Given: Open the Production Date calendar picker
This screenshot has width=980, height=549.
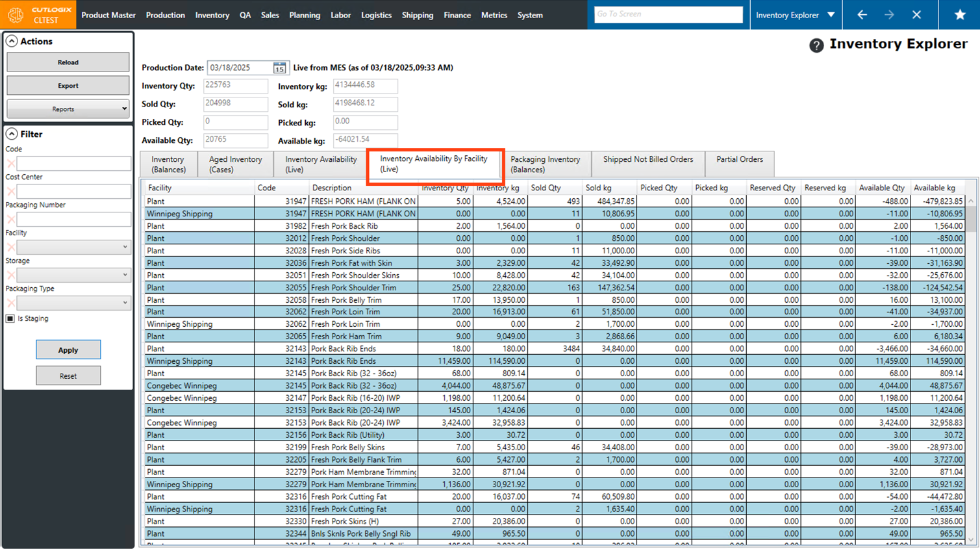Looking at the screenshot, I should tap(279, 68).
